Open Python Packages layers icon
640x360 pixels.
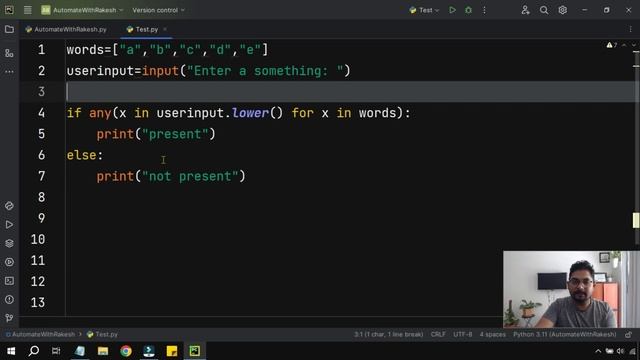point(9,243)
